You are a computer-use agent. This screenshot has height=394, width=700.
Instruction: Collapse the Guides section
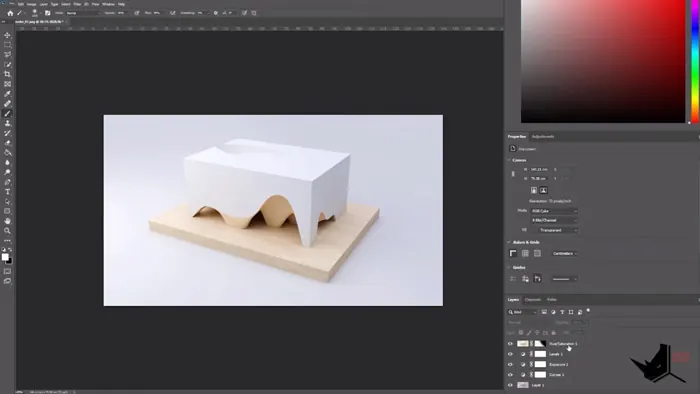pos(509,267)
